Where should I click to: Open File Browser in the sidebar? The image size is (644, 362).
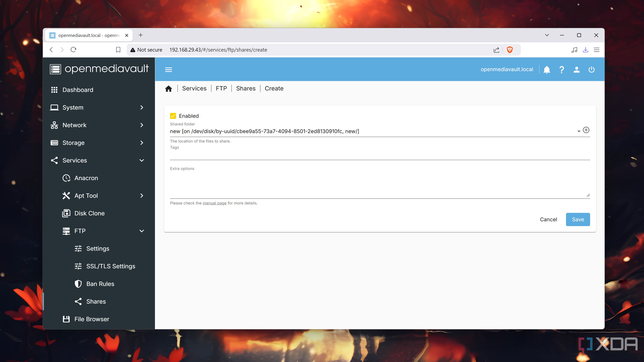[x=99, y=319]
